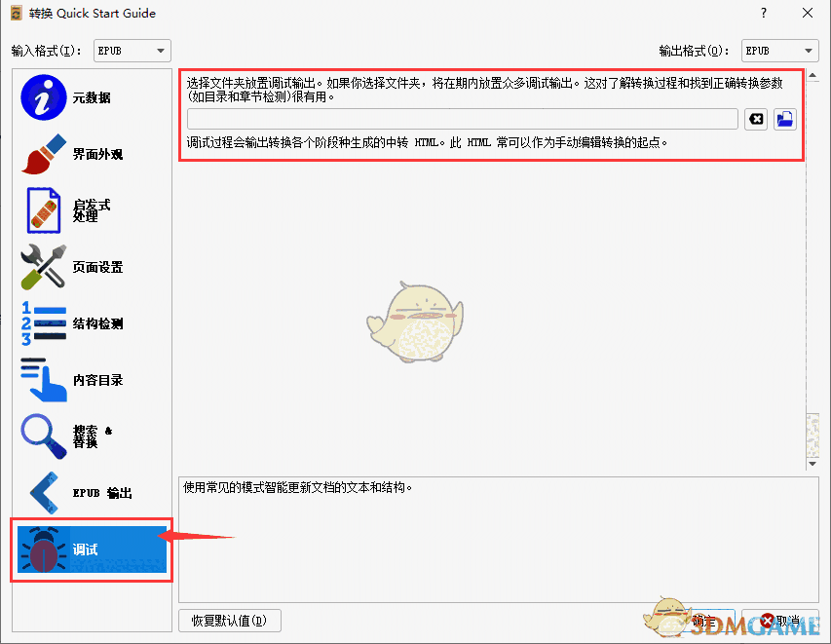Open the 结构检测 structure detection panel
The width and height of the screenshot is (831, 644).
tap(42, 323)
